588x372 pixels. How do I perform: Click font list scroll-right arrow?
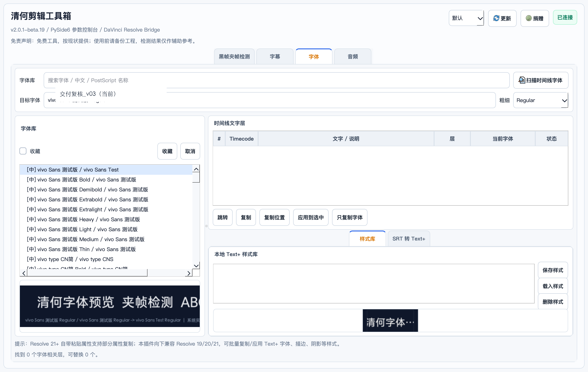click(189, 273)
